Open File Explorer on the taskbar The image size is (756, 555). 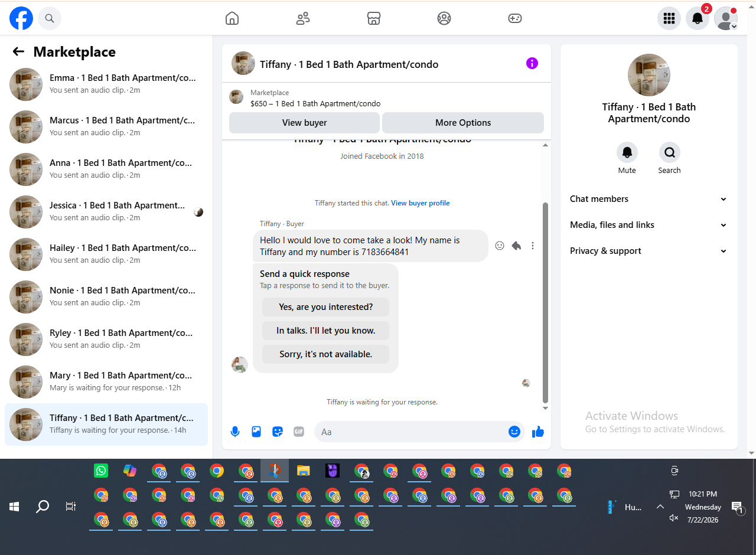pyautogui.click(x=304, y=471)
